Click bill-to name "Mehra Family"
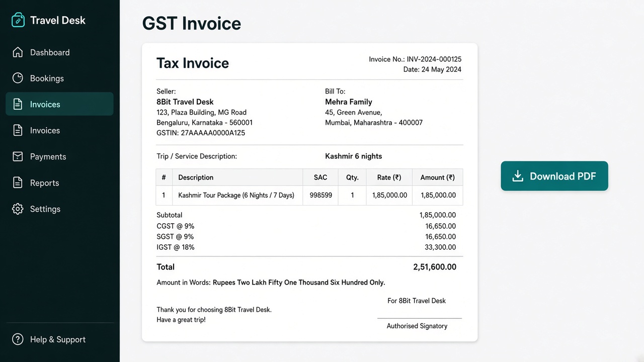644x362 pixels. tap(349, 102)
